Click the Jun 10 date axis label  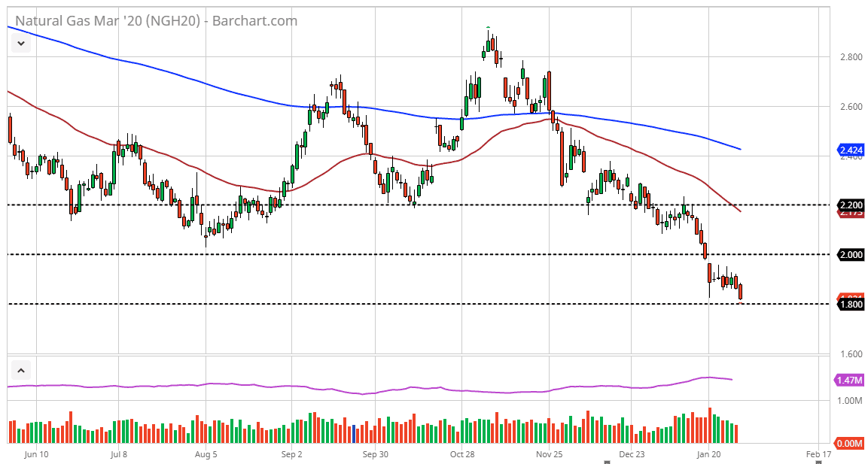(37, 454)
